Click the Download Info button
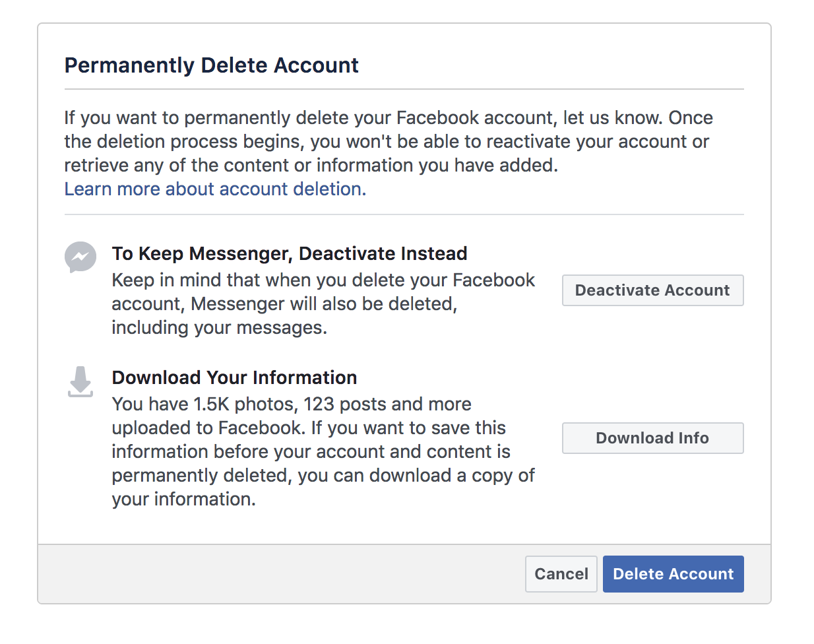The height and width of the screenshot is (644, 814). coord(652,438)
